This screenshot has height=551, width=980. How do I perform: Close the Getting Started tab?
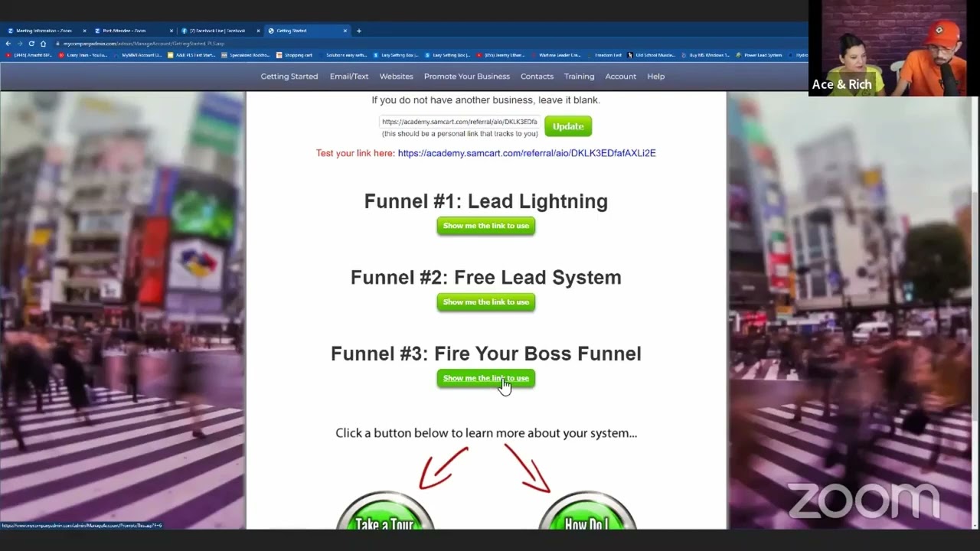pyautogui.click(x=345, y=31)
